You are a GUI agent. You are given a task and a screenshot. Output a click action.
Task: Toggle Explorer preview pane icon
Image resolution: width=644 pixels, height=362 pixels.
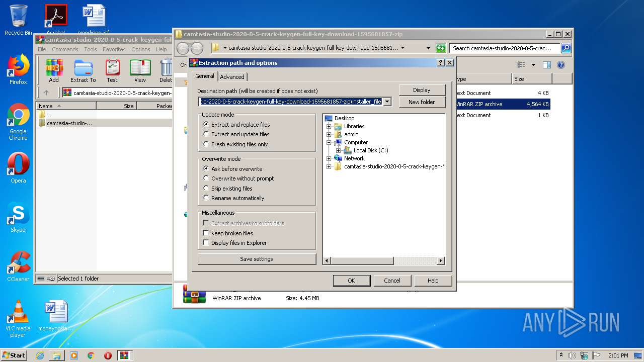(547, 65)
